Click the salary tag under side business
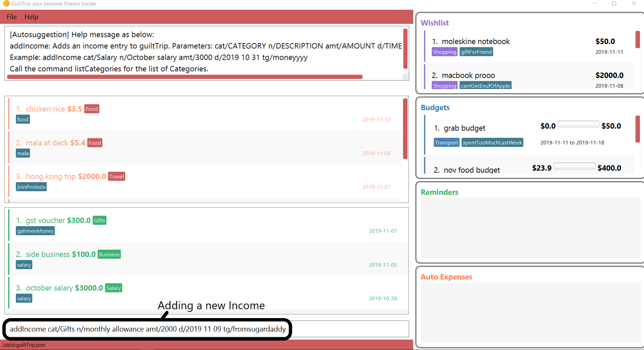Image resolution: width=644 pixels, height=350 pixels. [x=24, y=265]
